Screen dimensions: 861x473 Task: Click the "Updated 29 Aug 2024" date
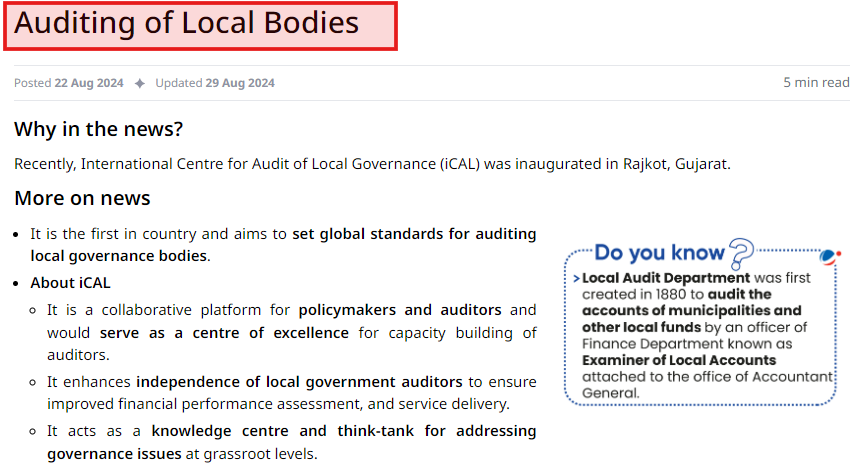pyautogui.click(x=214, y=83)
